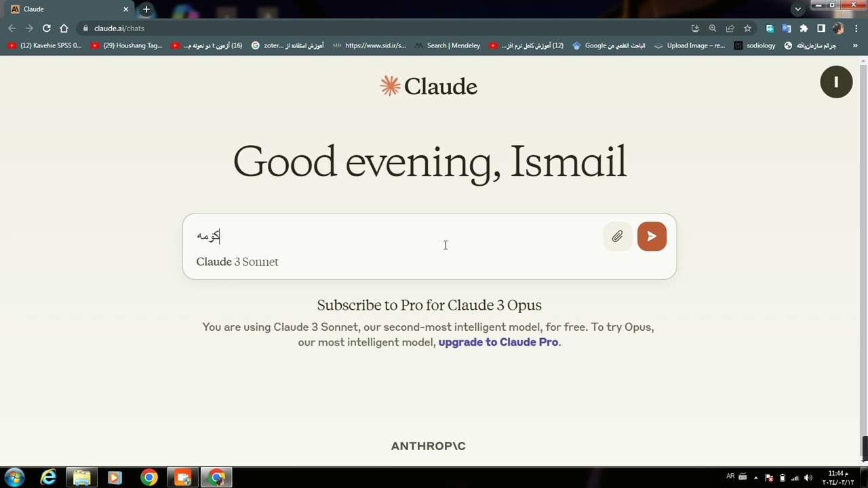Click the Anthropic logo footer link
The width and height of the screenshot is (868, 488).
(x=429, y=446)
